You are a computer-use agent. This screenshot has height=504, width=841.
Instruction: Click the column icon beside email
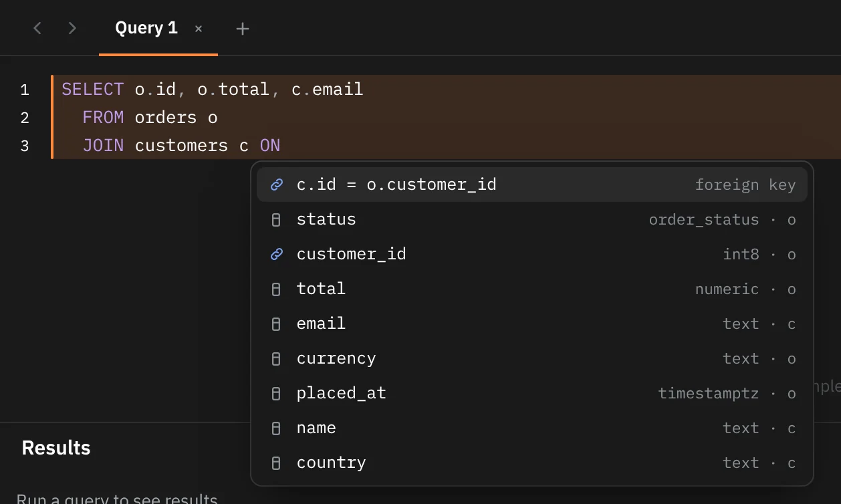coord(276,324)
